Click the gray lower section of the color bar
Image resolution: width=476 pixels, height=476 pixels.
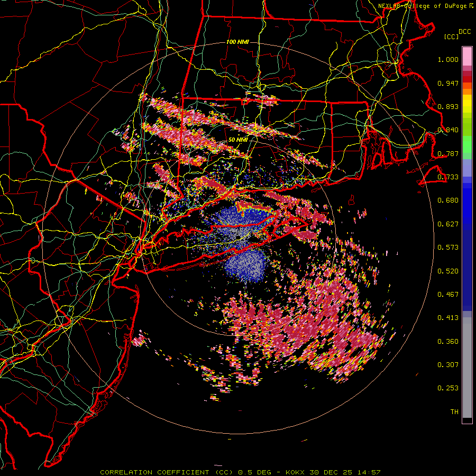tap(467, 368)
